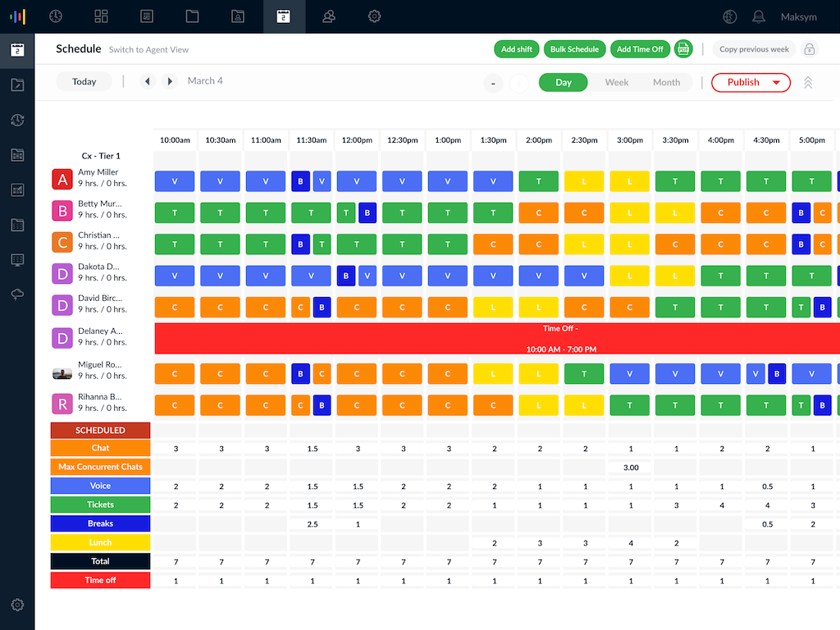Open settings gear at sidebar bottom
This screenshot has width=840, height=630.
pos(17,605)
